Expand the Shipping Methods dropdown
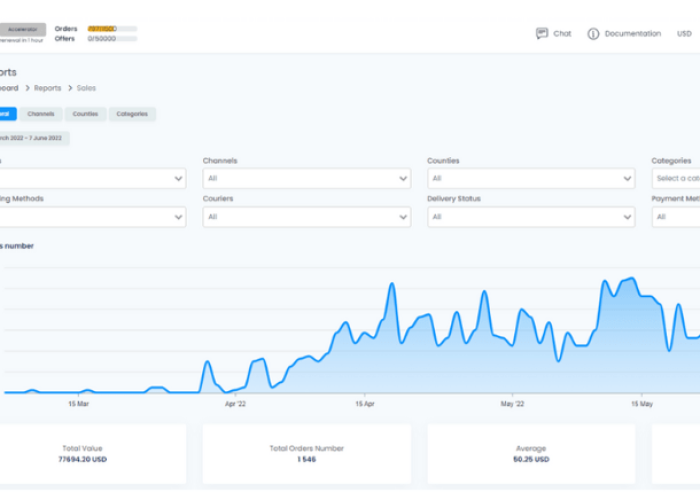Screen dimensions: 700x500 (x=93, y=217)
